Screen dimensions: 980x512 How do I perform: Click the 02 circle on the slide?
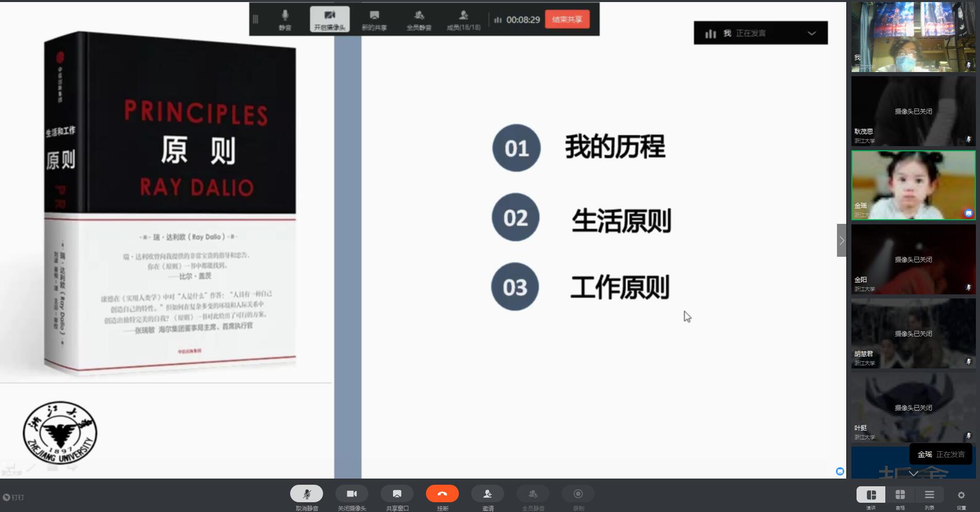click(x=515, y=217)
